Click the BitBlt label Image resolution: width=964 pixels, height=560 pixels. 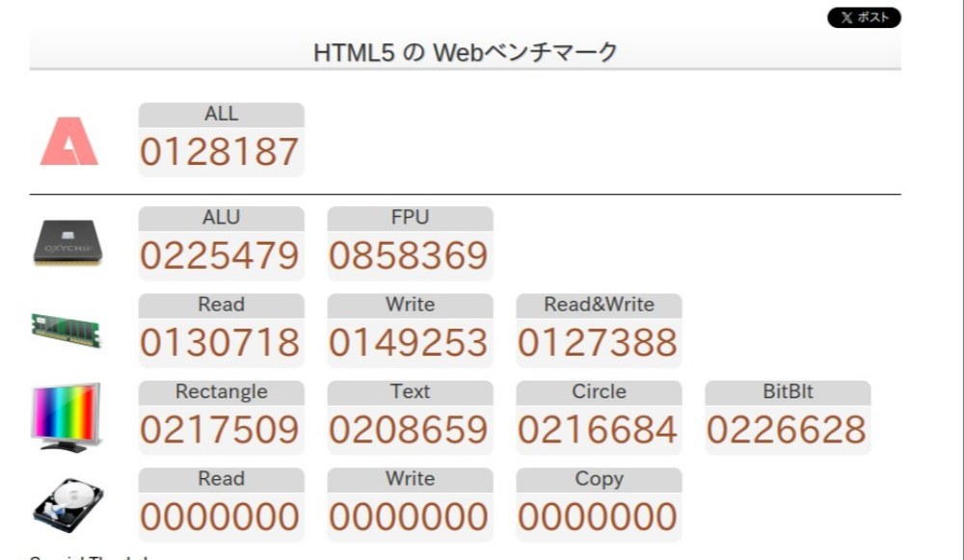pyautogui.click(x=788, y=392)
